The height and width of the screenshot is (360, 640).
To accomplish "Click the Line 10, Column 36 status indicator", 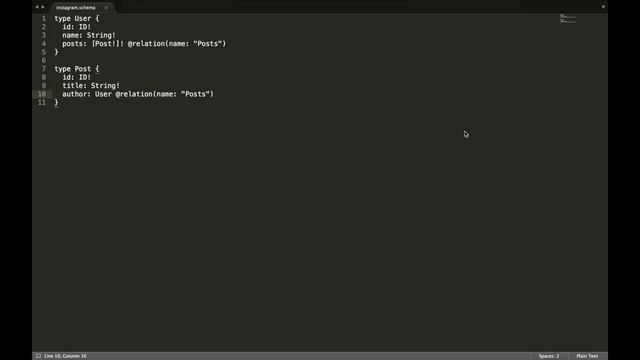I will coord(65,356).
